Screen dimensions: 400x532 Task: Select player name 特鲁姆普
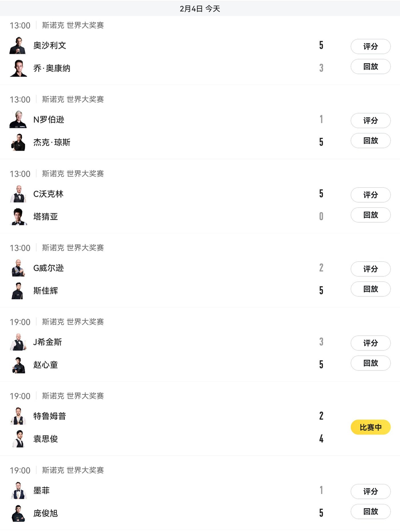coord(50,416)
